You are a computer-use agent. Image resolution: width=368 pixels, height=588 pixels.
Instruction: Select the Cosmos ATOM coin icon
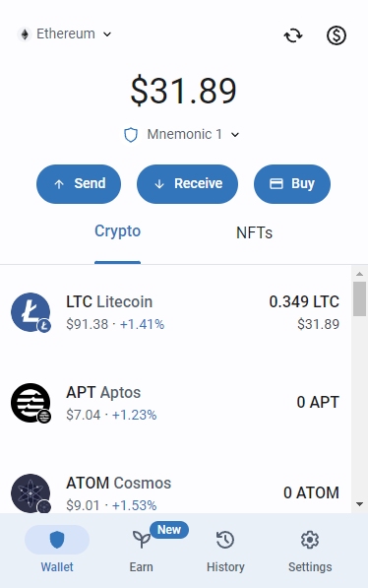pos(31,493)
